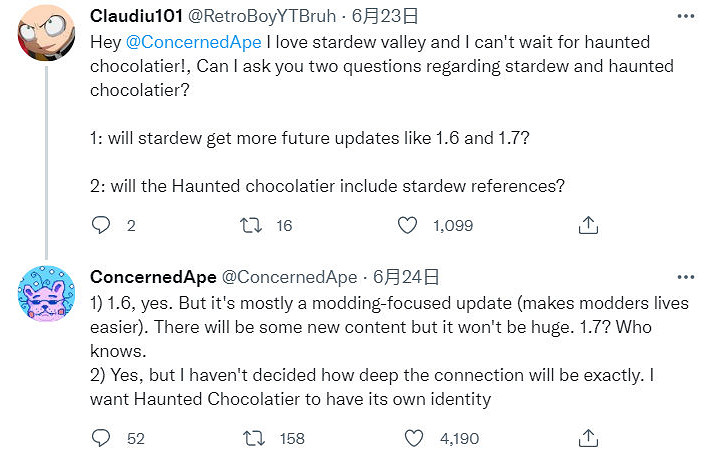The image size is (711, 459).
Task: Click the @ConcernedApe handle beside reply author
Action: click(x=288, y=277)
